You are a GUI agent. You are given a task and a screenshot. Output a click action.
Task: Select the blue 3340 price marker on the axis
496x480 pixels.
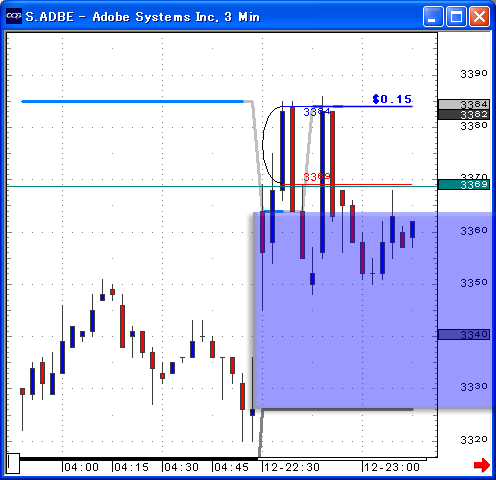(x=464, y=334)
